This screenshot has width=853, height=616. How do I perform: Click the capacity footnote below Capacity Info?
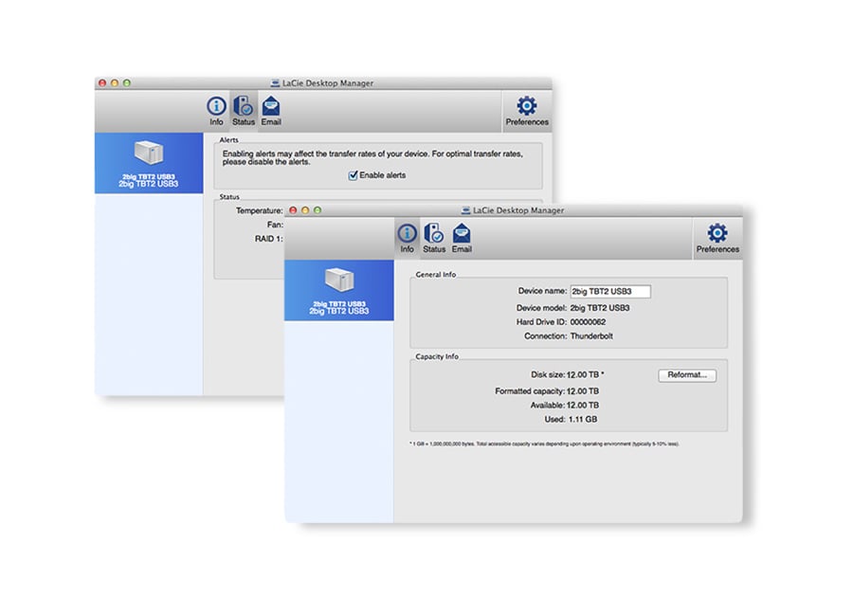(544, 444)
